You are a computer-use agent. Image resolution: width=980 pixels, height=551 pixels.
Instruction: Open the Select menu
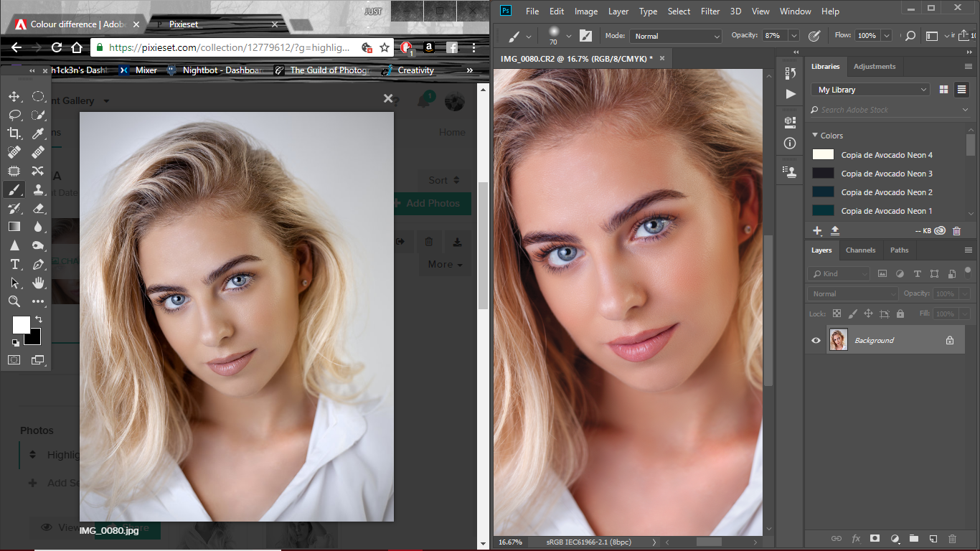pyautogui.click(x=679, y=11)
